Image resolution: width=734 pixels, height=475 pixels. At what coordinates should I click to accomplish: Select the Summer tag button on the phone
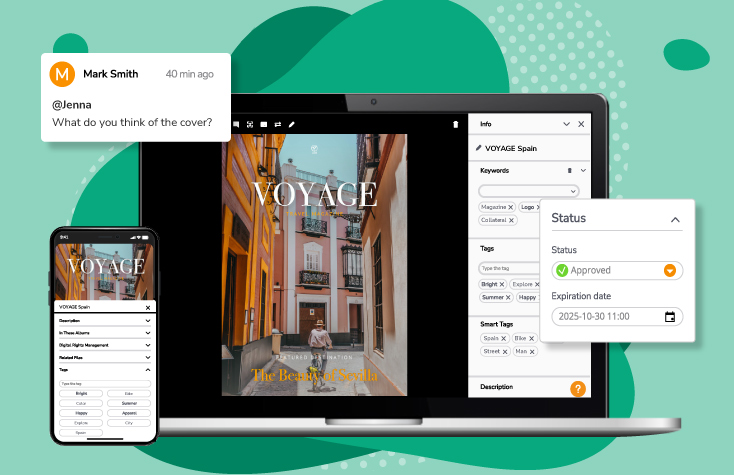(129, 403)
